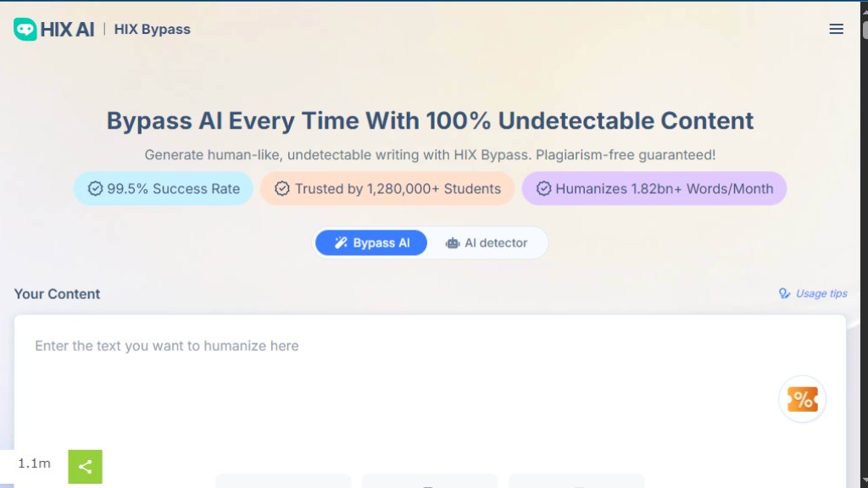Select the Bypass AI tab
868x488 pixels.
click(x=371, y=243)
